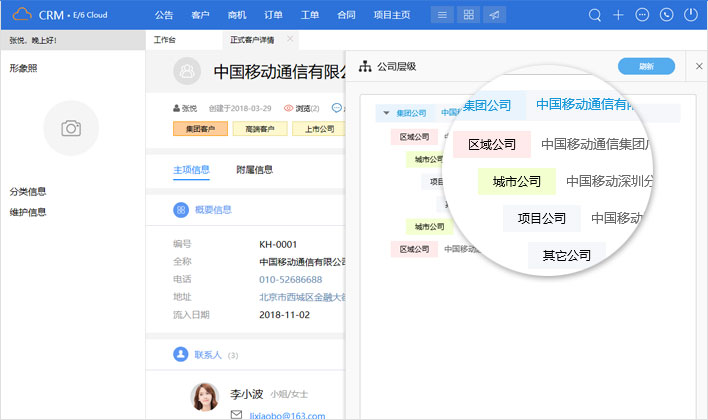
Task: Open 分类信息 in the left sidebar
Action: pos(28,191)
